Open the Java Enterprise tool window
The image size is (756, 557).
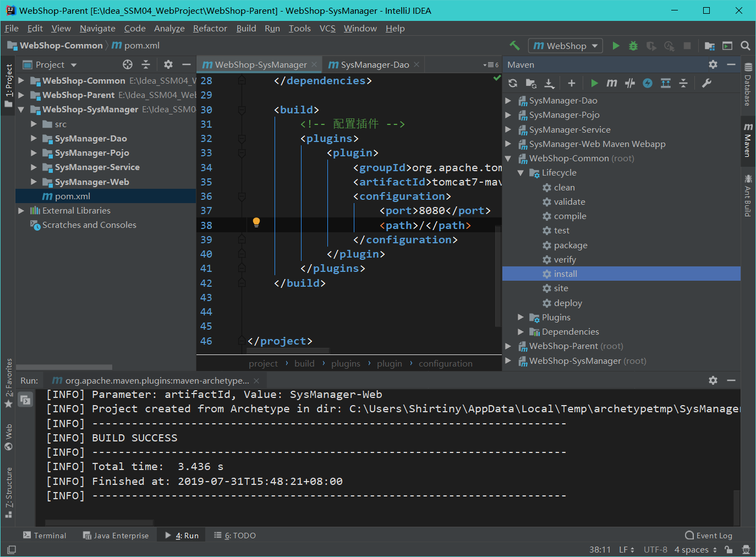tap(116, 535)
